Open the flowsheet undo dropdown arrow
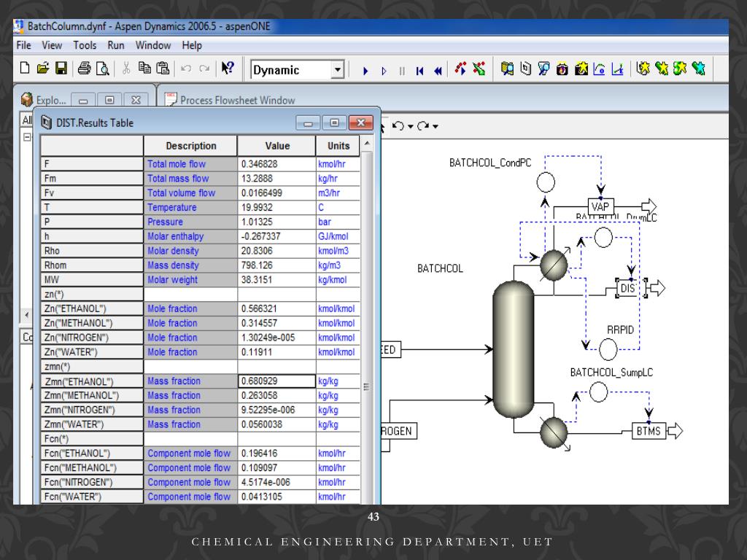The image size is (747, 560). coord(411,127)
